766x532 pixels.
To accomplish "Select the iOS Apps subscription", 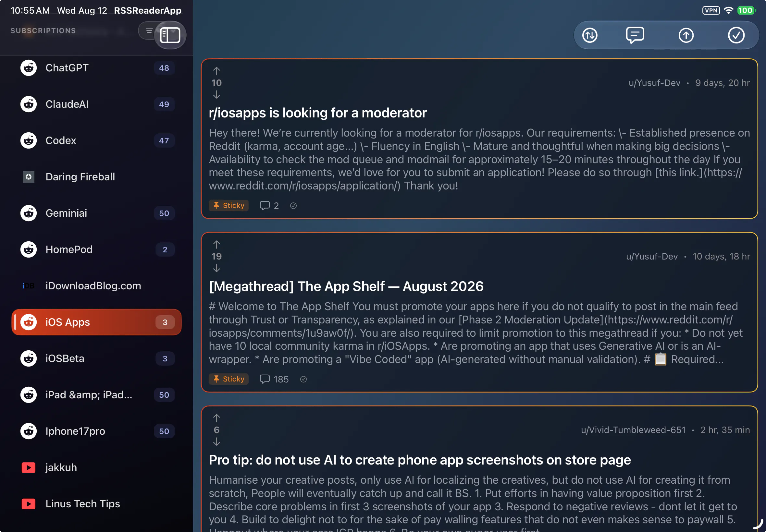I will tap(96, 322).
